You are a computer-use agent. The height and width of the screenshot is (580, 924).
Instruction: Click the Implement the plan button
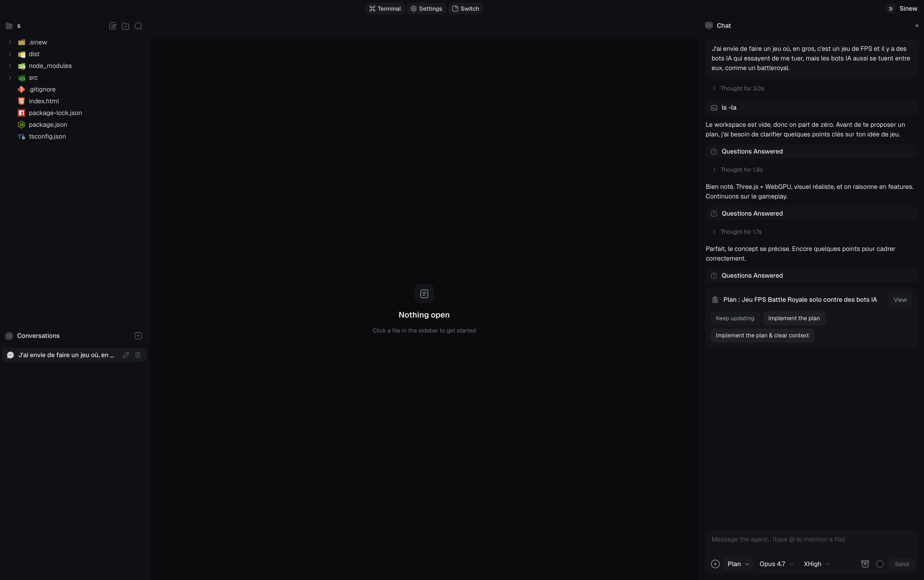794,318
